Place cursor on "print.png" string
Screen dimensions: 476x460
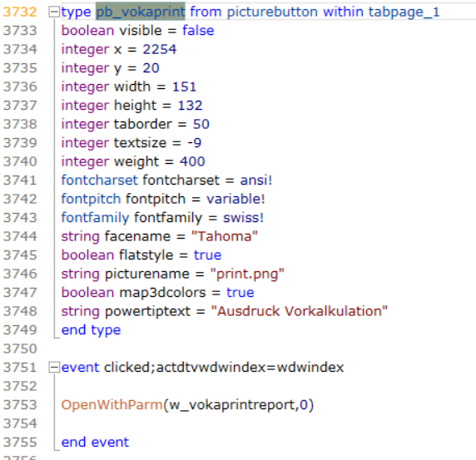coord(247,274)
